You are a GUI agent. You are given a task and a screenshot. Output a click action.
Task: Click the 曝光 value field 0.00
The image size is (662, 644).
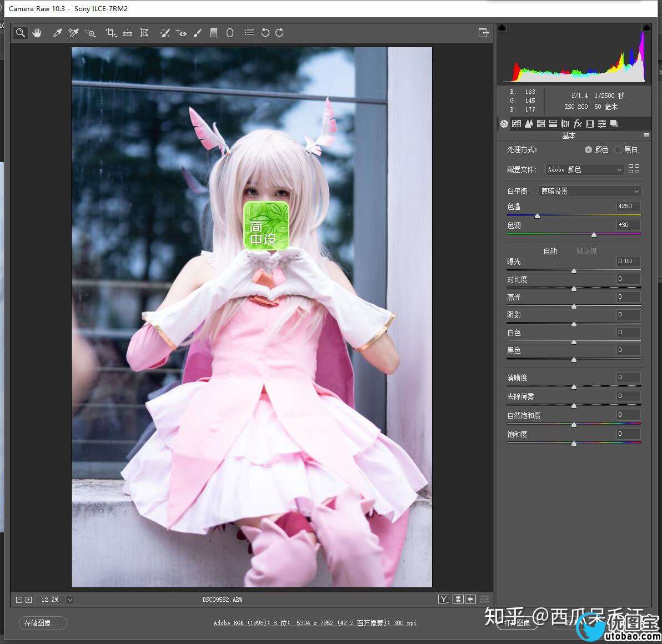click(628, 261)
